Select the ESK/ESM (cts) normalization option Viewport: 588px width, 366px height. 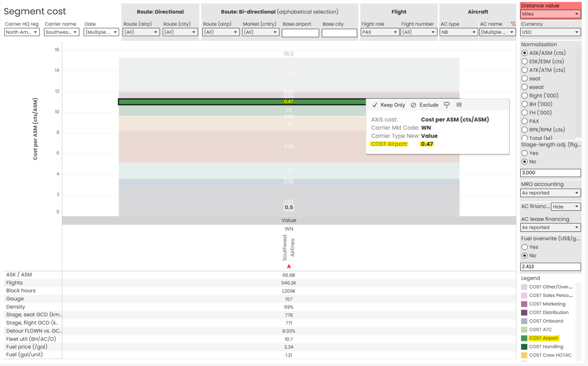524,61
